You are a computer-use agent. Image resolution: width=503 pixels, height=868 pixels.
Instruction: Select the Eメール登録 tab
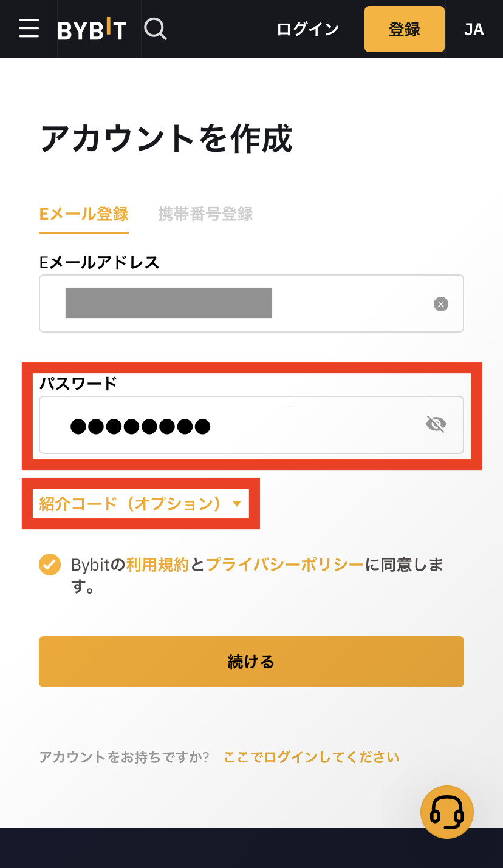tap(84, 215)
